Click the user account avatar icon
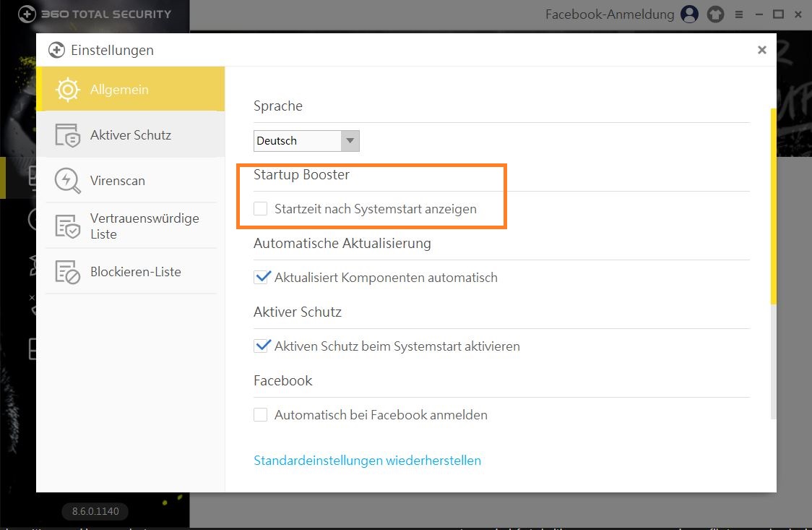The height and width of the screenshot is (530, 812). pos(689,14)
